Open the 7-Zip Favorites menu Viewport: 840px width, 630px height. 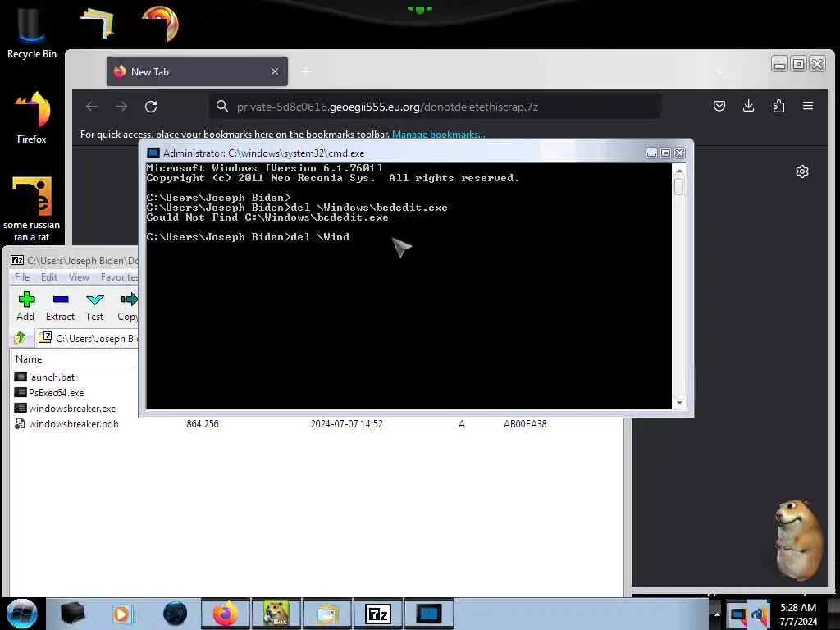(119, 277)
